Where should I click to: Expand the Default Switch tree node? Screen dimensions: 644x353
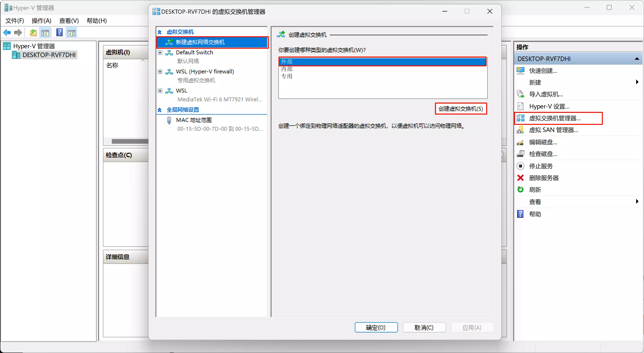(160, 53)
